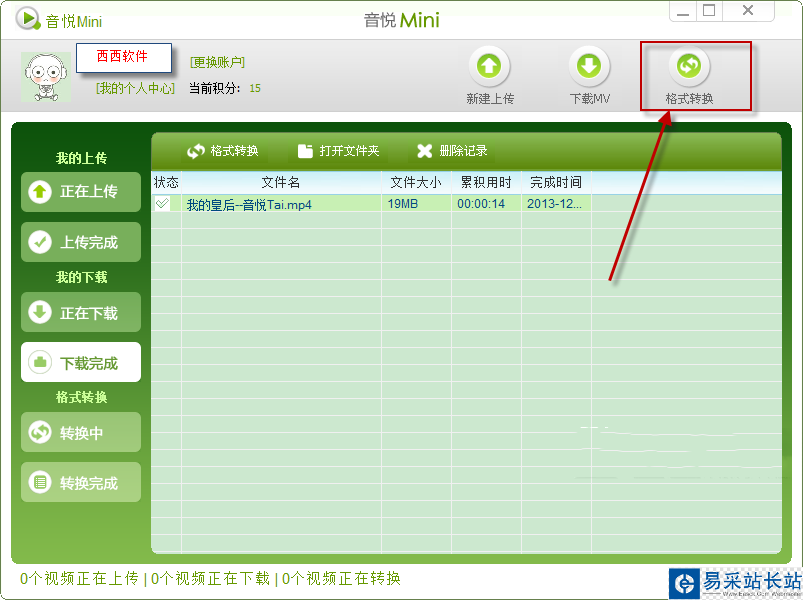Image resolution: width=803 pixels, height=600 pixels.
Task: Toggle checkbox for 我的皇后--音悦Tai.mp4 row
Action: pos(162,203)
